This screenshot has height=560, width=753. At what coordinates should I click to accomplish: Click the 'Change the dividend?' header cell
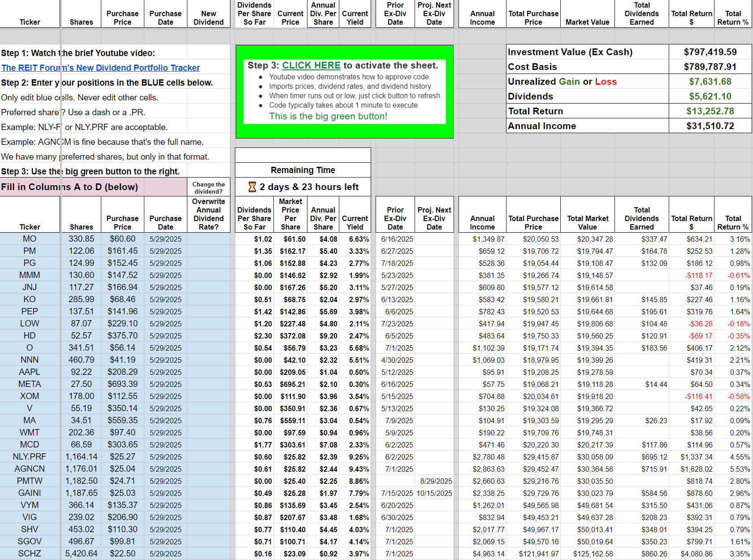click(x=208, y=187)
